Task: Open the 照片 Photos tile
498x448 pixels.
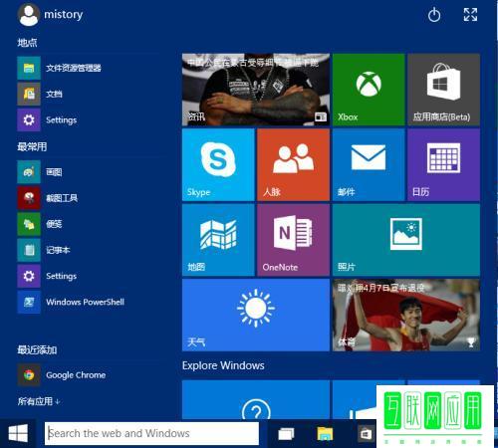Action: click(x=406, y=240)
